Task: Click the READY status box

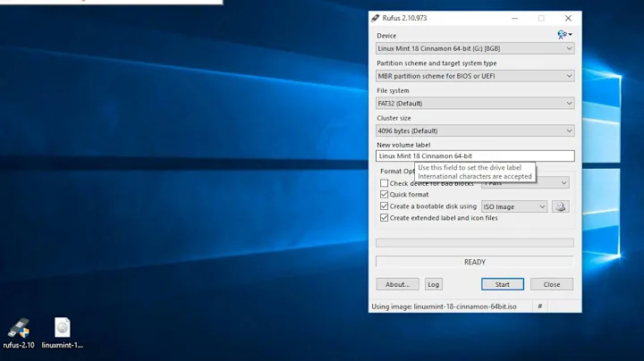Action: click(475, 262)
